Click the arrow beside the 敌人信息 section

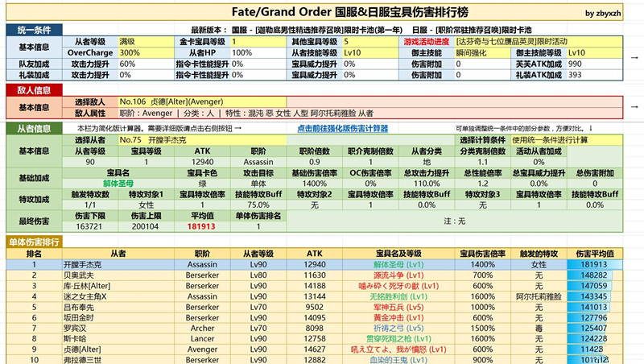click(634, 107)
